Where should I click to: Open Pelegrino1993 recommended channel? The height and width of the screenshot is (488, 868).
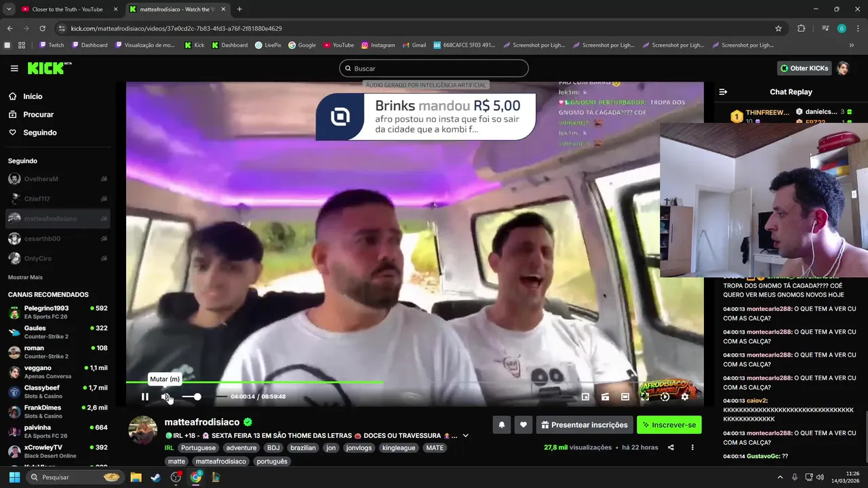58,312
